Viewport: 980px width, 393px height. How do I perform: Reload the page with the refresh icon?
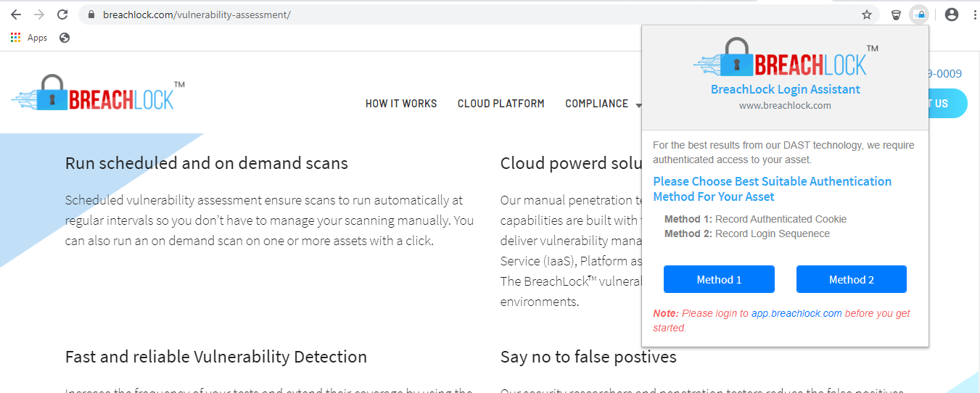coord(62,15)
